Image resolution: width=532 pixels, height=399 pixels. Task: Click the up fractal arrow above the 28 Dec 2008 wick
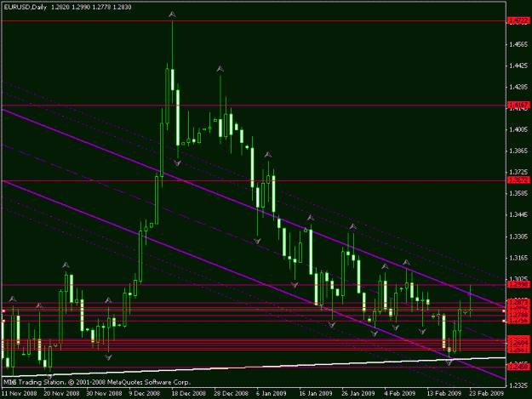220,69
